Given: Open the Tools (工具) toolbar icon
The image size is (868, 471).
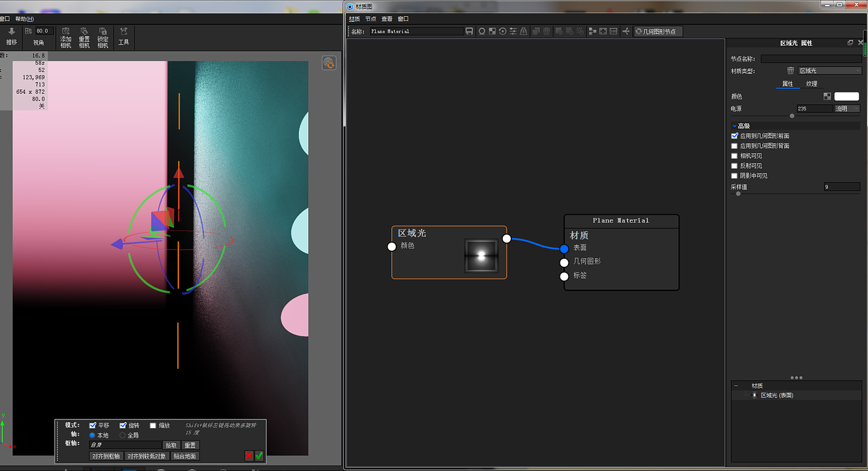Looking at the screenshot, I should [123, 36].
